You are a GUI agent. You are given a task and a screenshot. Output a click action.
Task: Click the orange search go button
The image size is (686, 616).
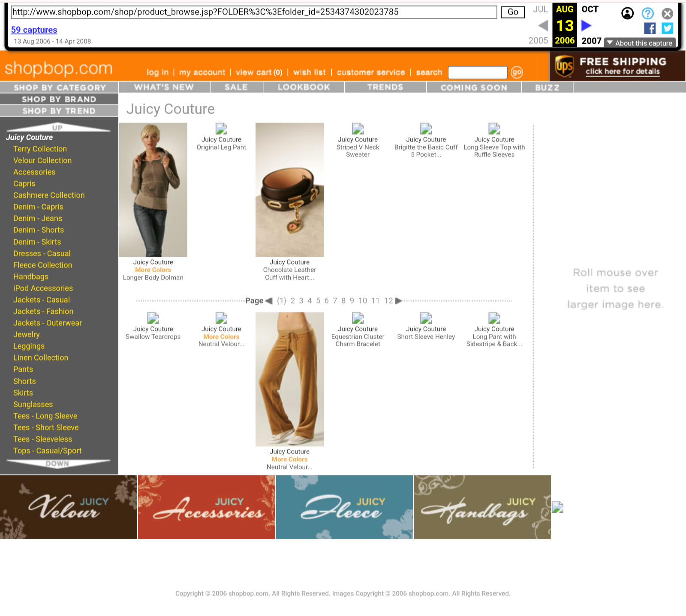coord(517,72)
